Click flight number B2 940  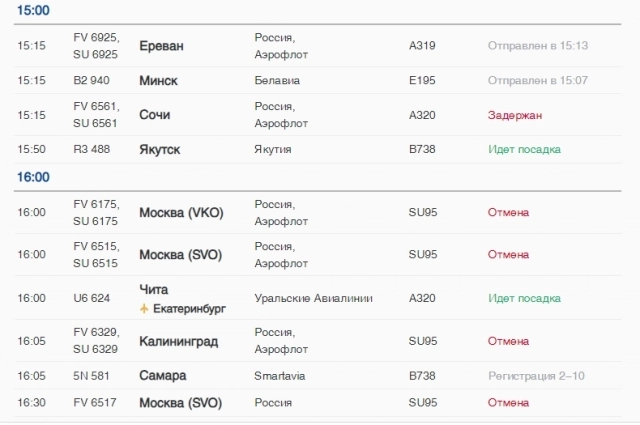[x=91, y=80]
